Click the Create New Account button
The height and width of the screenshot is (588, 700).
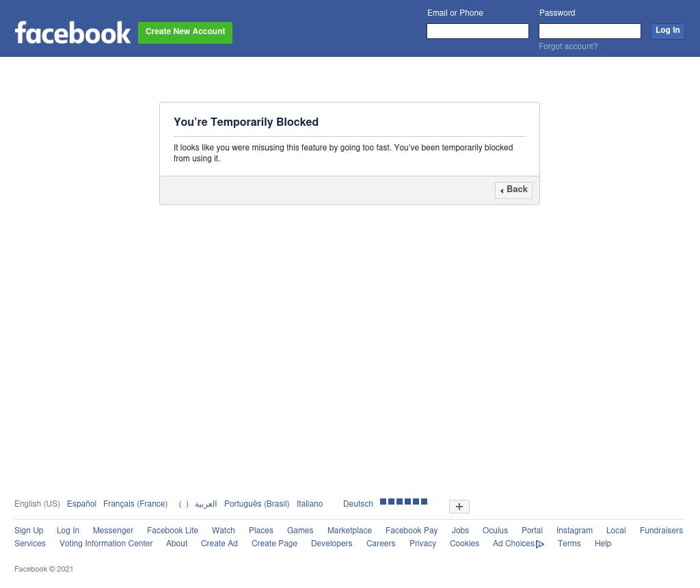pos(185,32)
